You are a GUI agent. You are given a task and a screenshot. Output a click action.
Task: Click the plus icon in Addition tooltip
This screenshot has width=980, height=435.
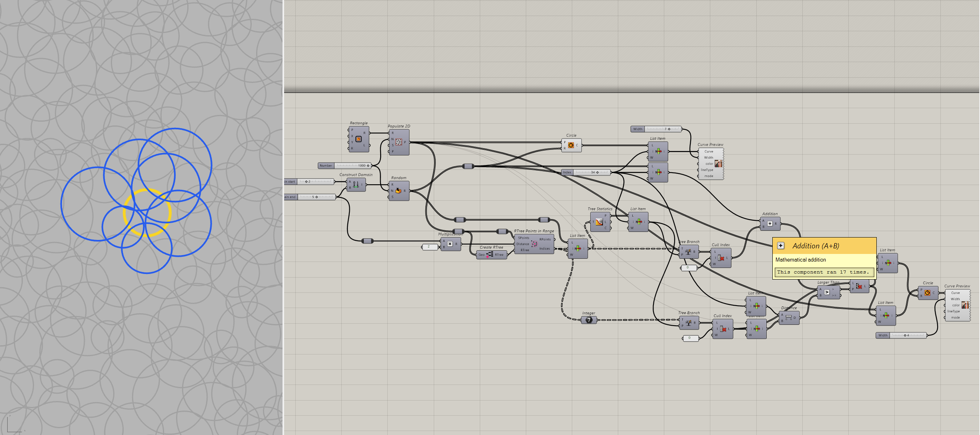tap(780, 246)
